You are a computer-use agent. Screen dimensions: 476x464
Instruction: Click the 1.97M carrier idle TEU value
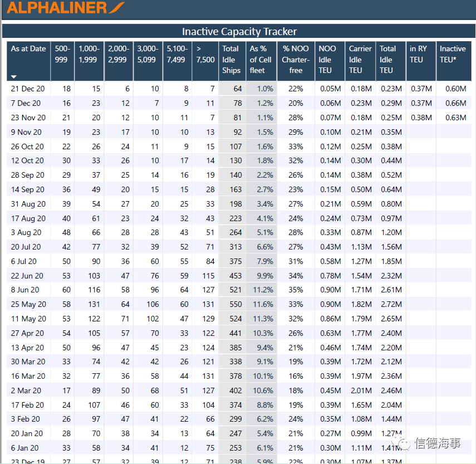coord(361,376)
